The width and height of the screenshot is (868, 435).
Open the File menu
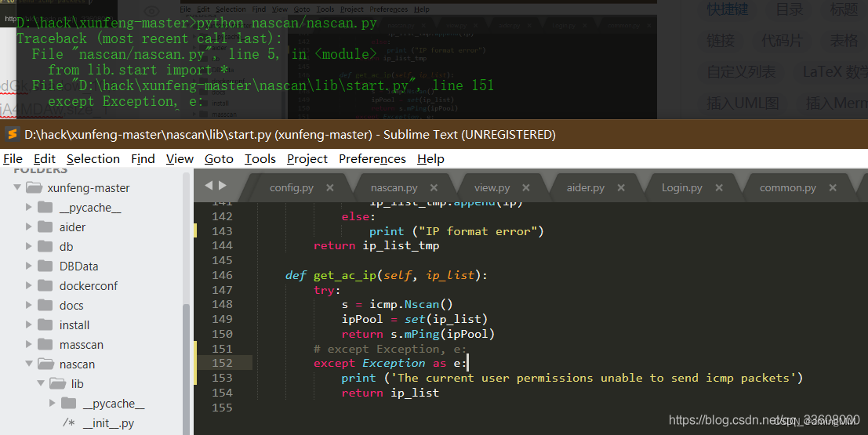[x=13, y=159]
